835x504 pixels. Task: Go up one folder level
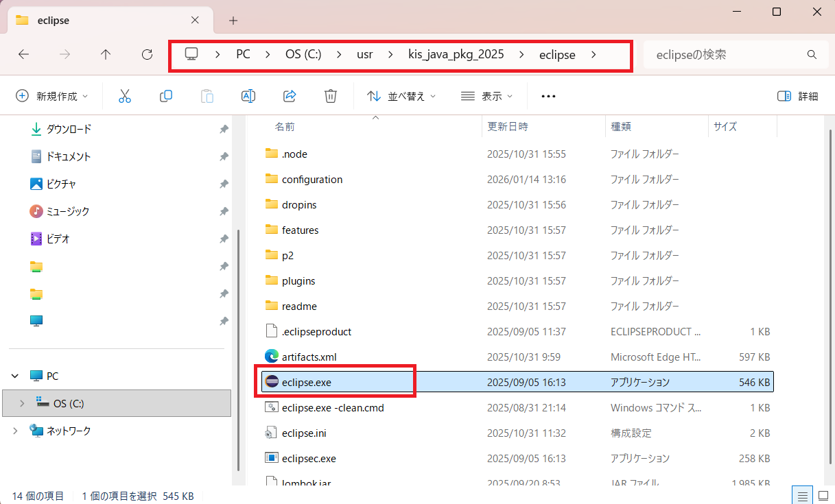click(x=106, y=55)
